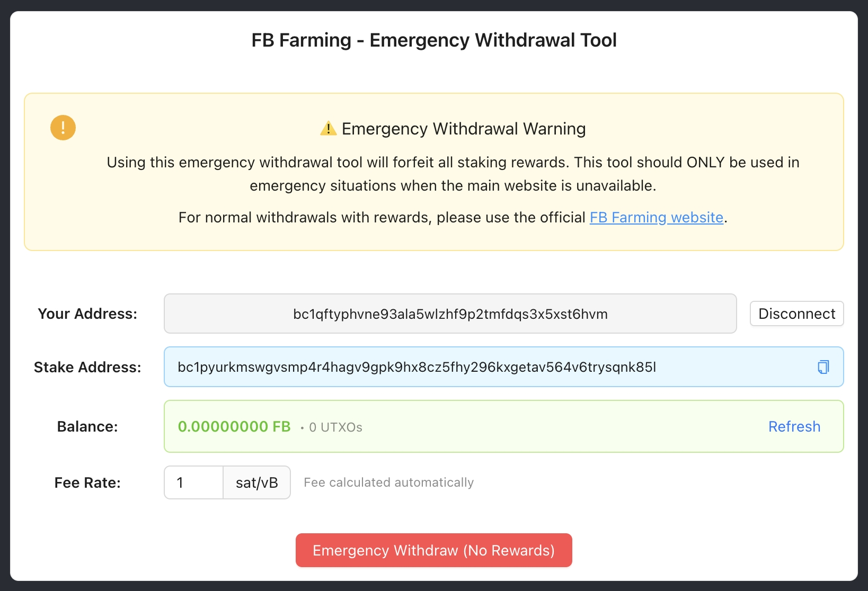Click the orange exclamation circle icon
The image size is (868, 591).
(x=63, y=128)
